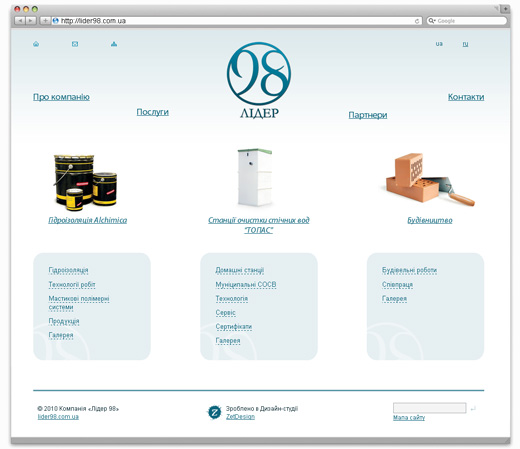The width and height of the screenshot is (520, 449).
Task: Open the mail envelope icon
Action: 75,44
